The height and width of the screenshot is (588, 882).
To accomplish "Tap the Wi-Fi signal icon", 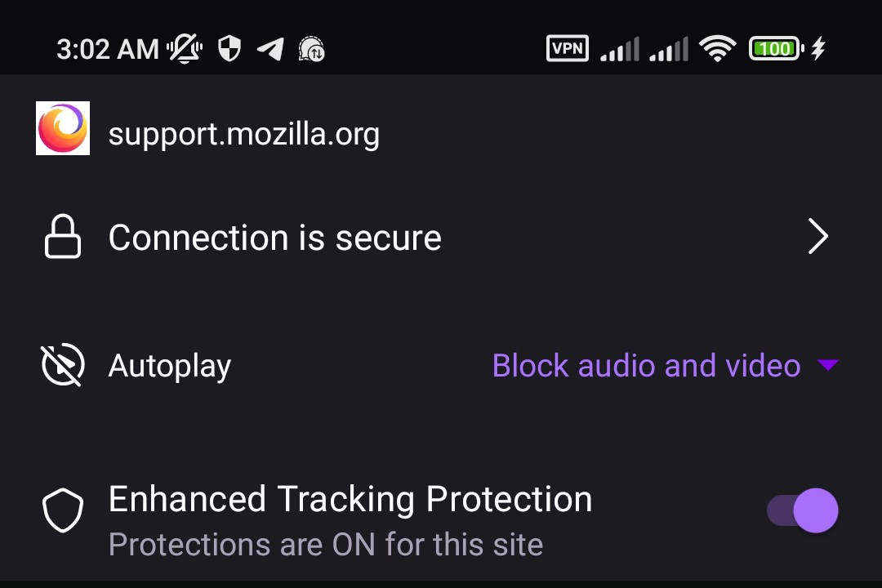I will (x=717, y=49).
